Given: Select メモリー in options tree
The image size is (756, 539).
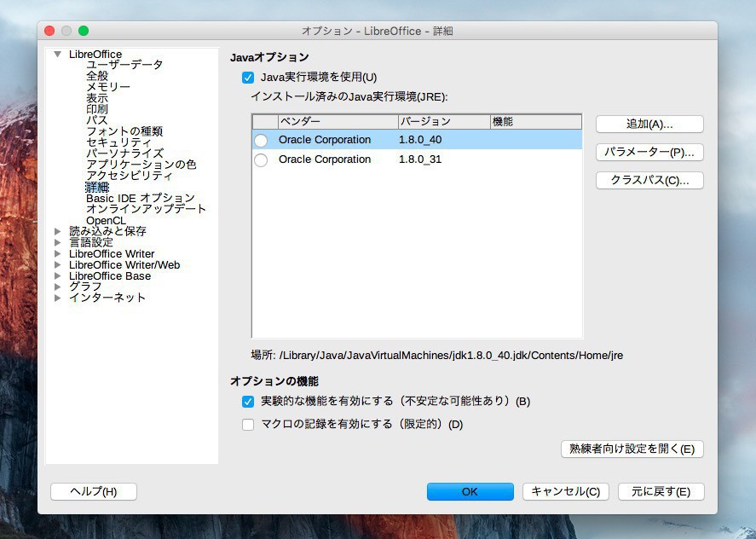Looking at the screenshot, I should (108, 87).
